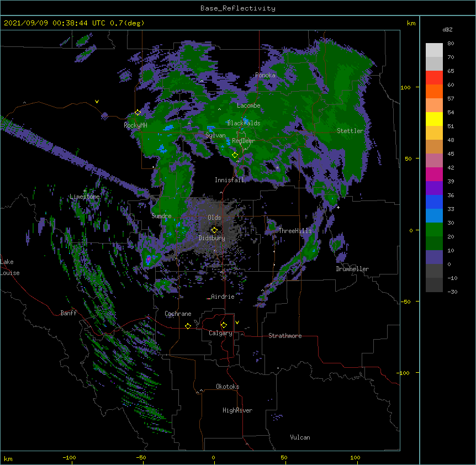Click the ThreeHills town label

[x=295, y=231]
